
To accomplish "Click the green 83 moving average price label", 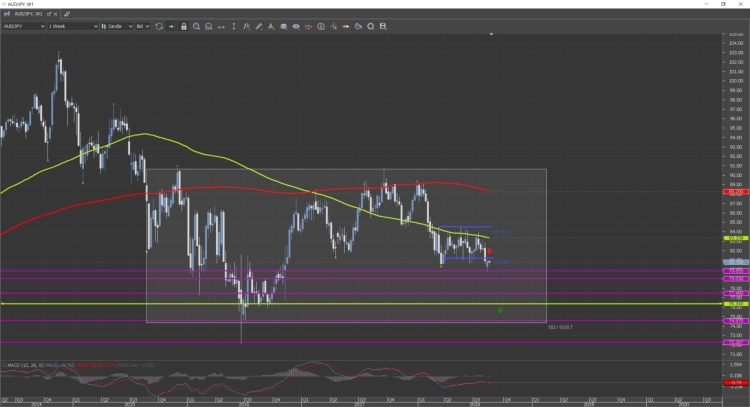I will 736,238.
